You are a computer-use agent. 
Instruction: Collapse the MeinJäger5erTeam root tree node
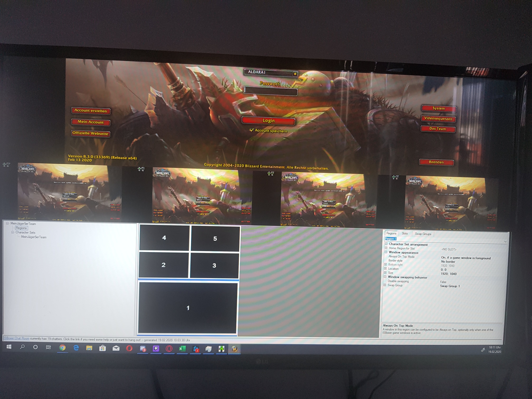coord(8,223)
